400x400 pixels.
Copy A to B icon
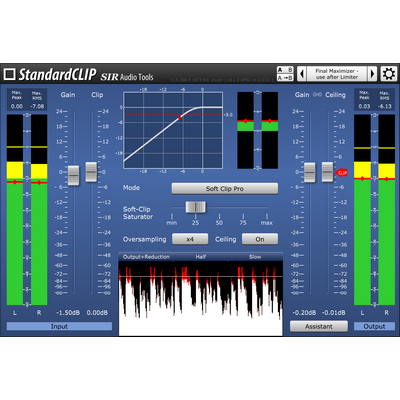tap(285, 78)
